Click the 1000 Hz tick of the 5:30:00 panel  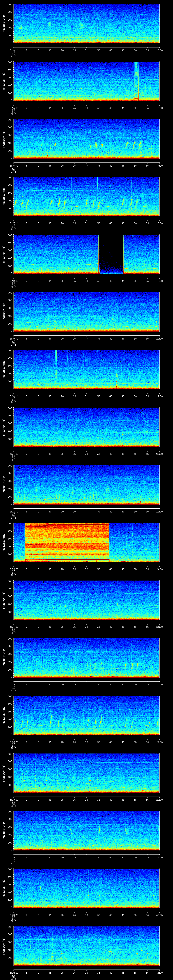coord(9,927)
